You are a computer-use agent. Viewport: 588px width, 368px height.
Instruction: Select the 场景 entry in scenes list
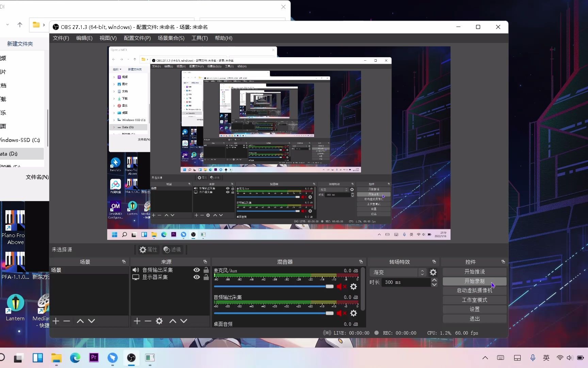(89, 270)
